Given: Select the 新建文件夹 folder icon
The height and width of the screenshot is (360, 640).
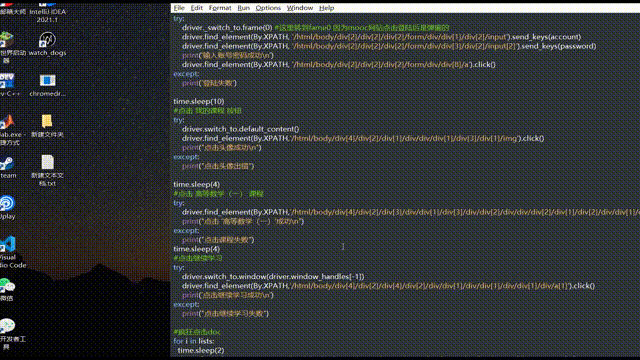Looking at the screenshot, I should coord(47,126).
